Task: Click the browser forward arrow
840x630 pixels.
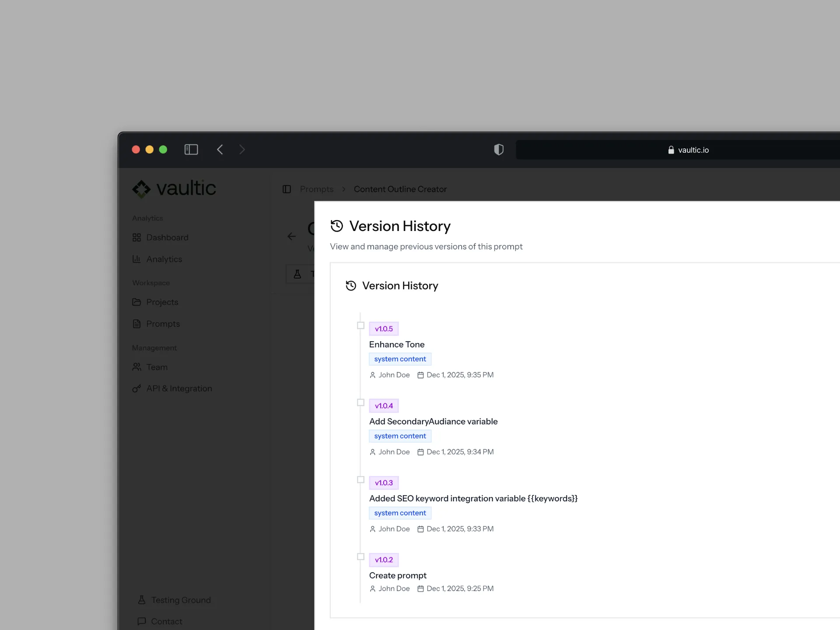Action: (x=242, y=150)
